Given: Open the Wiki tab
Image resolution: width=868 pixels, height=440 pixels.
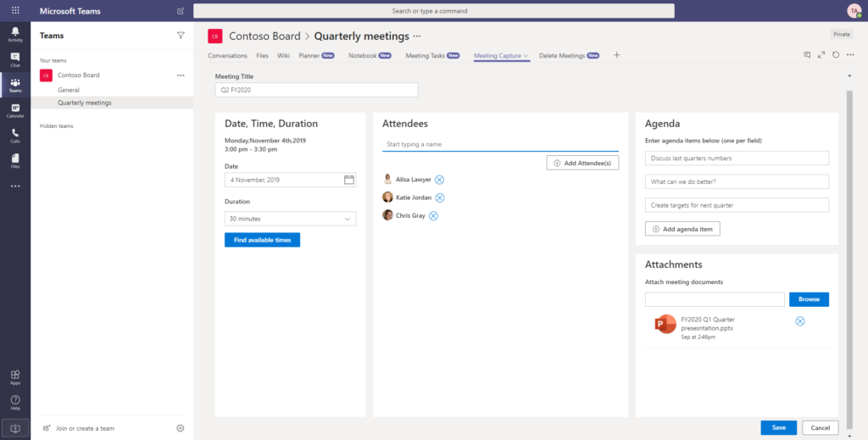Looking at the screenshot, I should [283, 56].
